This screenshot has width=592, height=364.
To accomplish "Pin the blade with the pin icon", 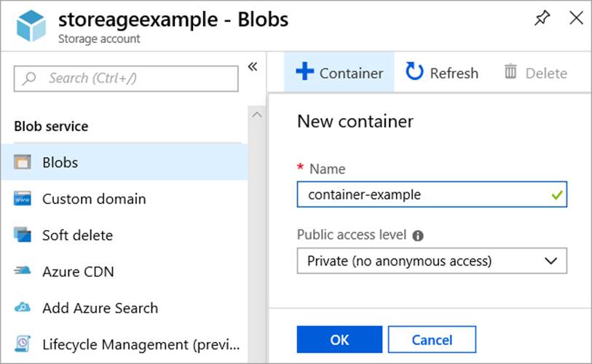I will 542,19.
